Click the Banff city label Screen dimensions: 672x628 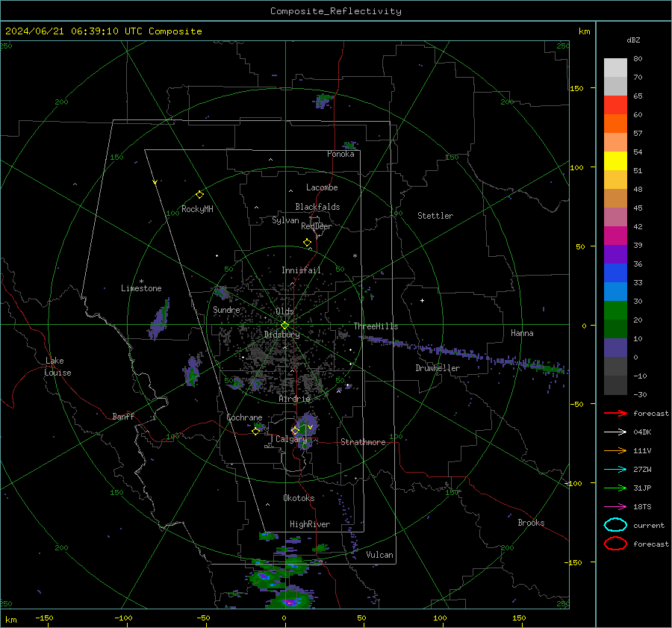coord(123,416)
